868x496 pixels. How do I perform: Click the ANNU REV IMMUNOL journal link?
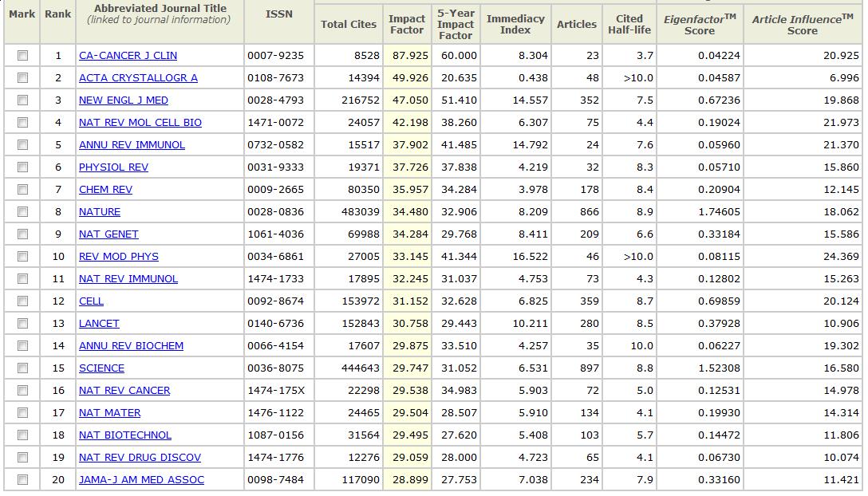pyautogui.click(x=132, y=145)
